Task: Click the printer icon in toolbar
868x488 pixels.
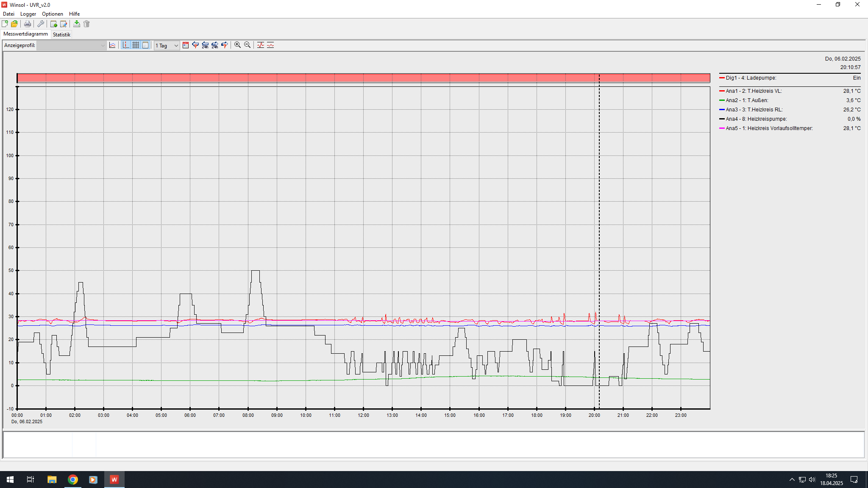Action: coord(28,24)
